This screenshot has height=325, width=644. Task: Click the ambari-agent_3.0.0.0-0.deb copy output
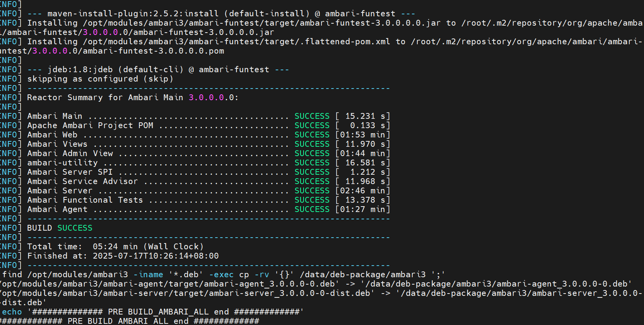(316, 284)
